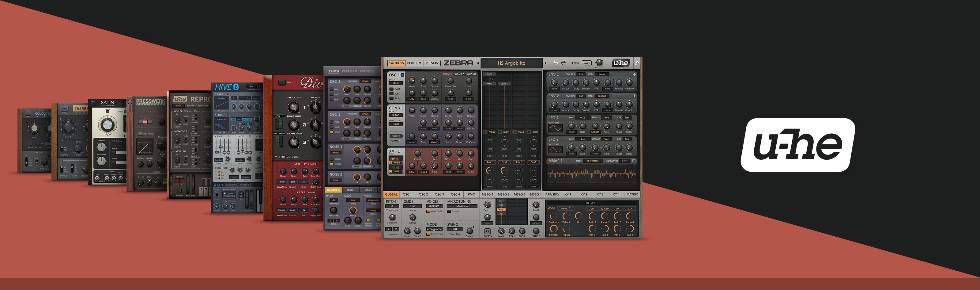Click the OSC 1 Wave knob
This screenshot has height=290, width=980.
(412, 81)
